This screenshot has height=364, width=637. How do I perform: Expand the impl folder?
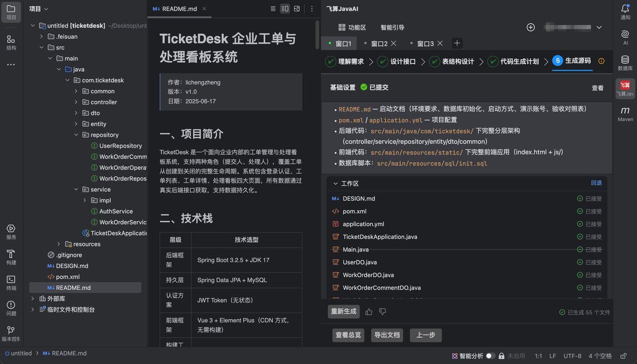click(85, 200)
